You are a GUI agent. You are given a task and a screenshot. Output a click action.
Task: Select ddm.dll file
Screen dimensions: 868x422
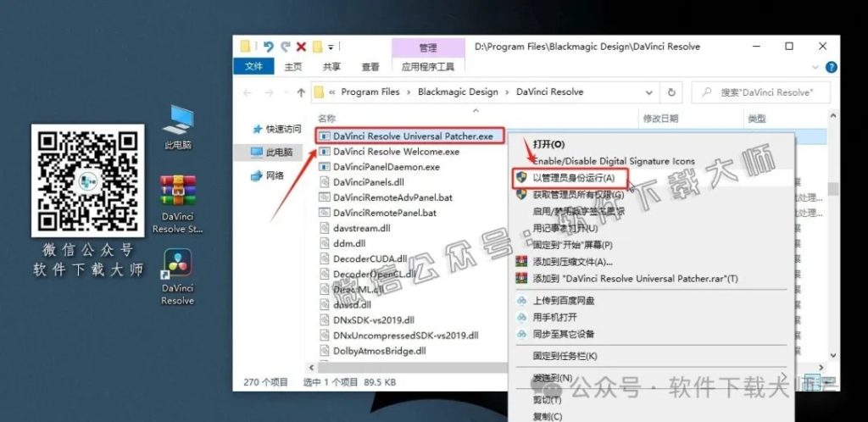click(x=349, y=243)
